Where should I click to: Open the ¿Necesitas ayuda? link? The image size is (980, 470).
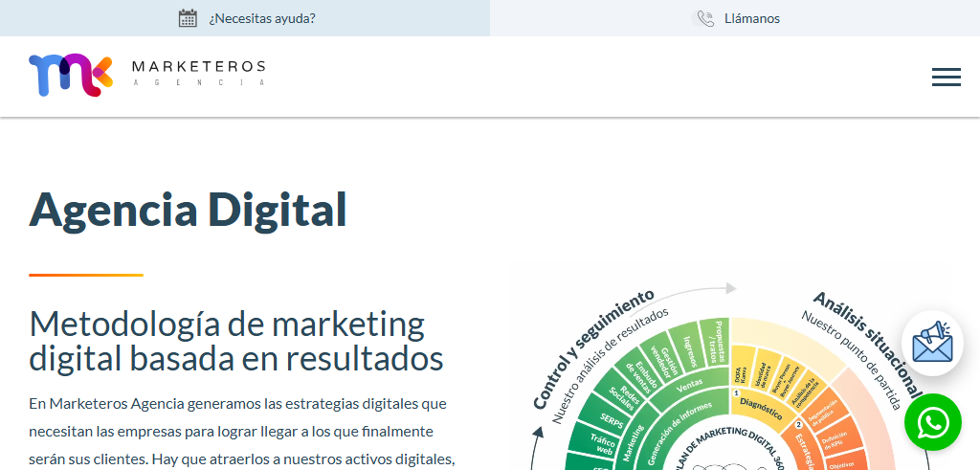(262, 19)
